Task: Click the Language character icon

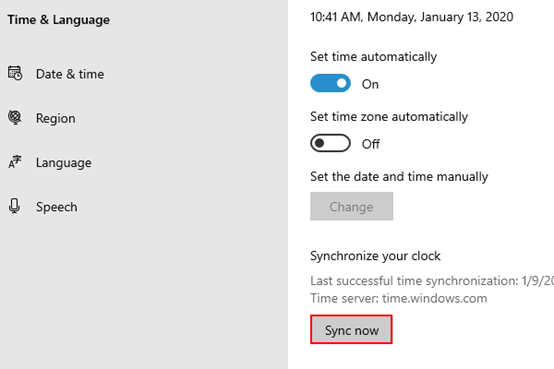Action: pyautogui.click(x=15, y=162)
